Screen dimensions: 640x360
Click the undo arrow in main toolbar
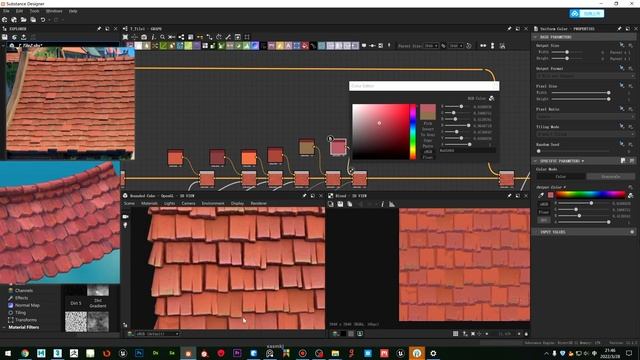pos(43,20)
